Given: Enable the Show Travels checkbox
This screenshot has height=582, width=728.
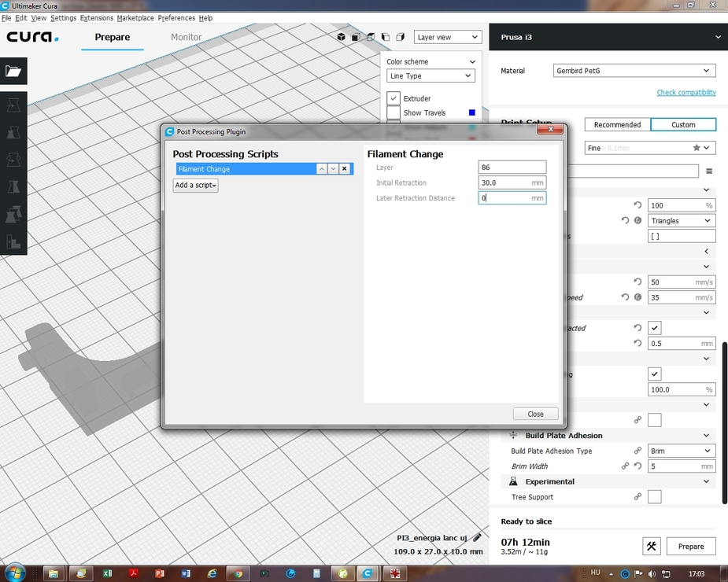Looking at the screenshot, I should pos(394,112).
